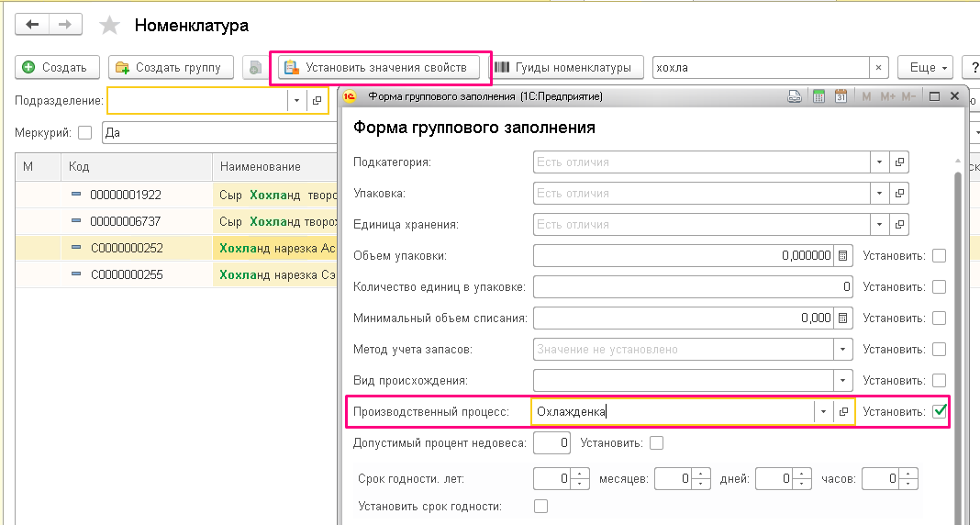Click the copy item icon next to Создать группу
This screenshot has height=525, width=980.
tap(255, 68)
